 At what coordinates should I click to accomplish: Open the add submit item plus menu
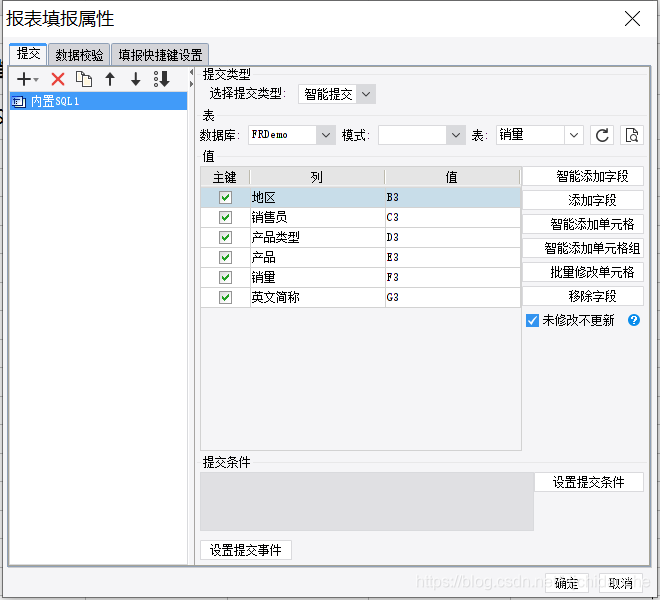27,79
